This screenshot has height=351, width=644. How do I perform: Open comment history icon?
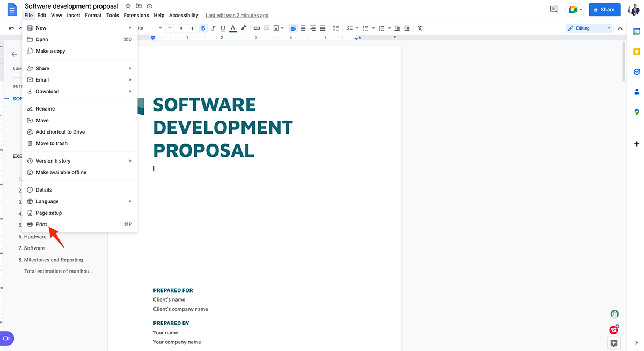553,9
